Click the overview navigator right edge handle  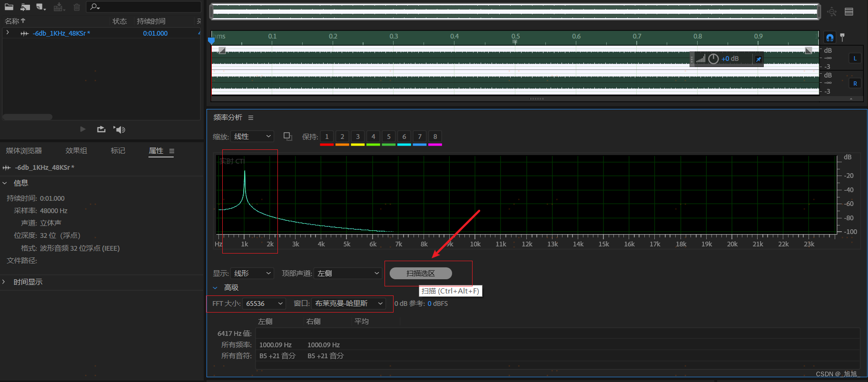tap(819, 12)
